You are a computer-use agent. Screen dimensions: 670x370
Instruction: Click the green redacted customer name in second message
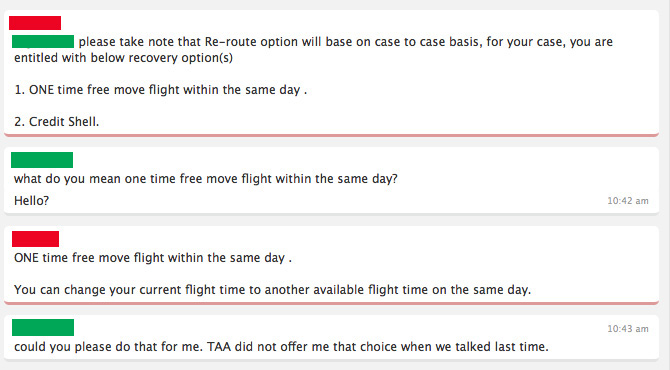42,160
